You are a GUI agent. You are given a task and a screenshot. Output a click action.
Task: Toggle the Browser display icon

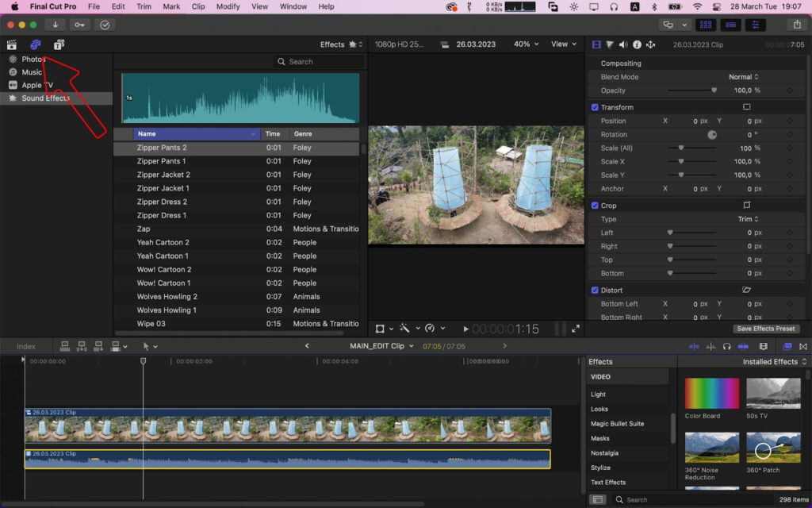pyautogui.click(x=705, y=25)
